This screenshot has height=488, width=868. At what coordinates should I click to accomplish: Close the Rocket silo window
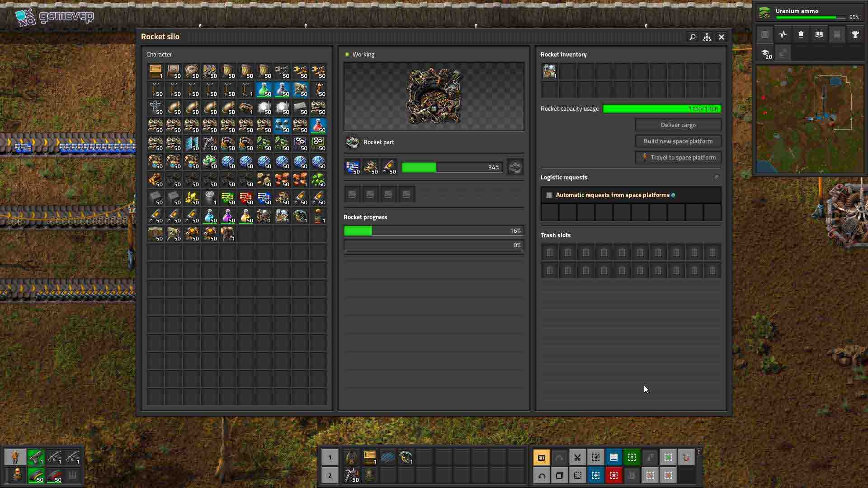[722, 37]
